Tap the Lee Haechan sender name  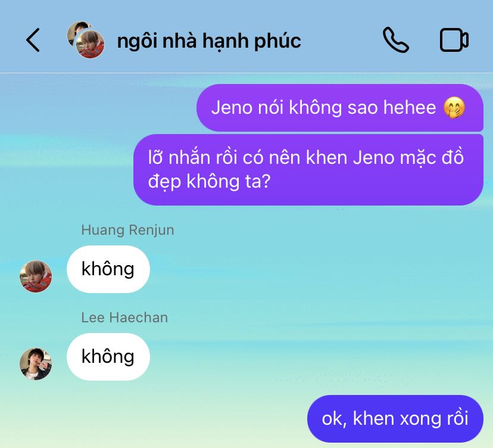(x=124, y=318)
